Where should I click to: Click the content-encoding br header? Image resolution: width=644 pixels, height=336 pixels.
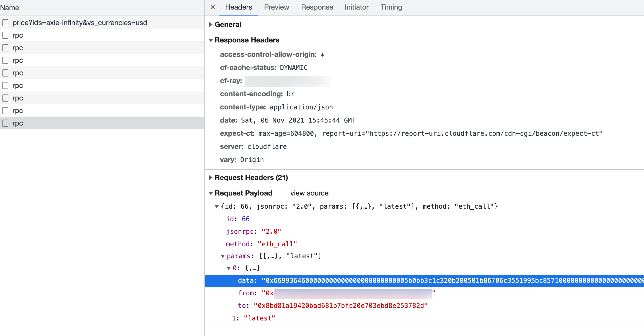(x=257, y=94)
